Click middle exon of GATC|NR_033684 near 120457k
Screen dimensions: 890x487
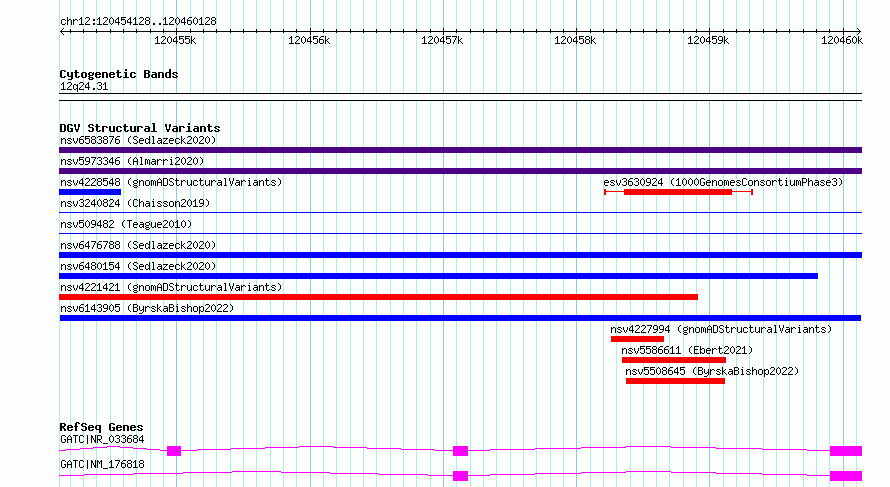point(460,451)
